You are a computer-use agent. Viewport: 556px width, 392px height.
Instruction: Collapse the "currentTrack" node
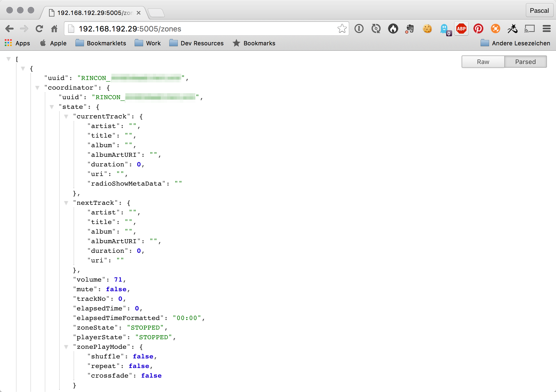tap(66, 117)
